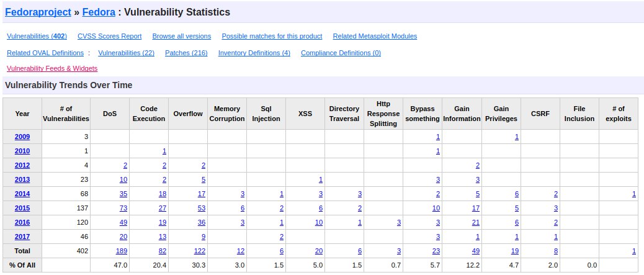Open 2016 DoS count 49

[123, 222]
